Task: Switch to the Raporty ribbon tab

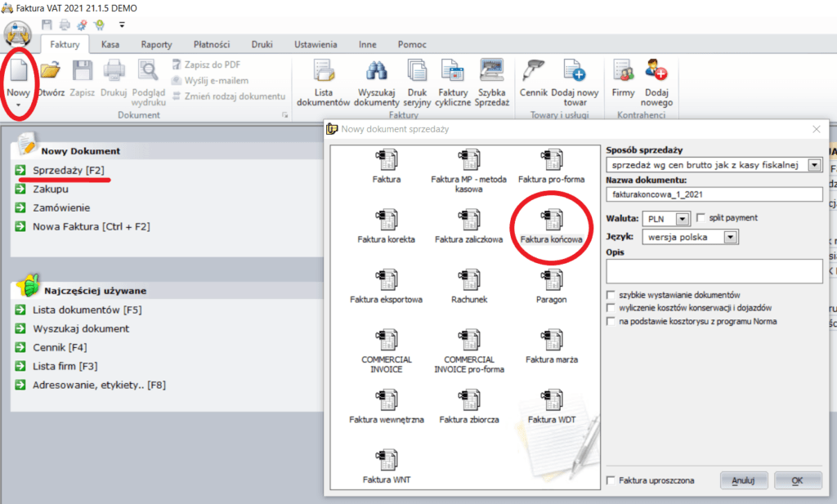Action: coord(155,44)
